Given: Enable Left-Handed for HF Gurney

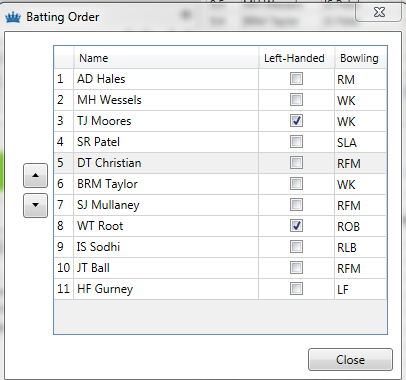Looking at the screenshot, I should [x=296, y=289].
